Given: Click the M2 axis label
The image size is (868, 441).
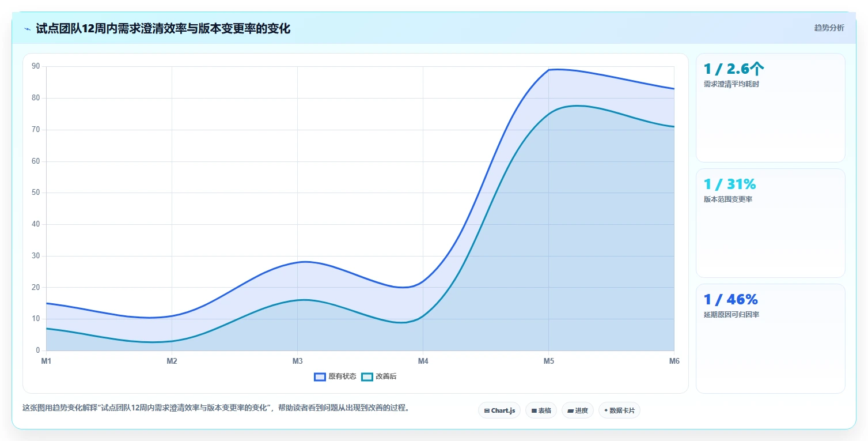Looking at the screenshot, I should [172, 361].
